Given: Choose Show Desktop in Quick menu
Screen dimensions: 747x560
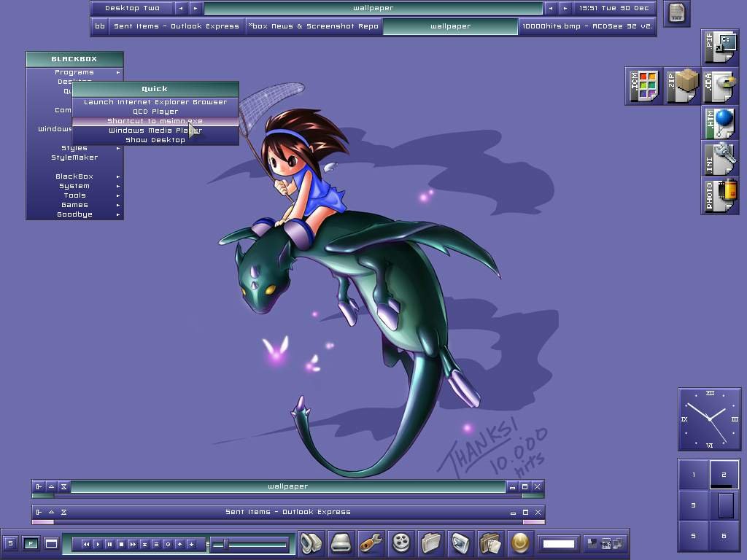Looking at the screenshot, I should tap(155, 140).
